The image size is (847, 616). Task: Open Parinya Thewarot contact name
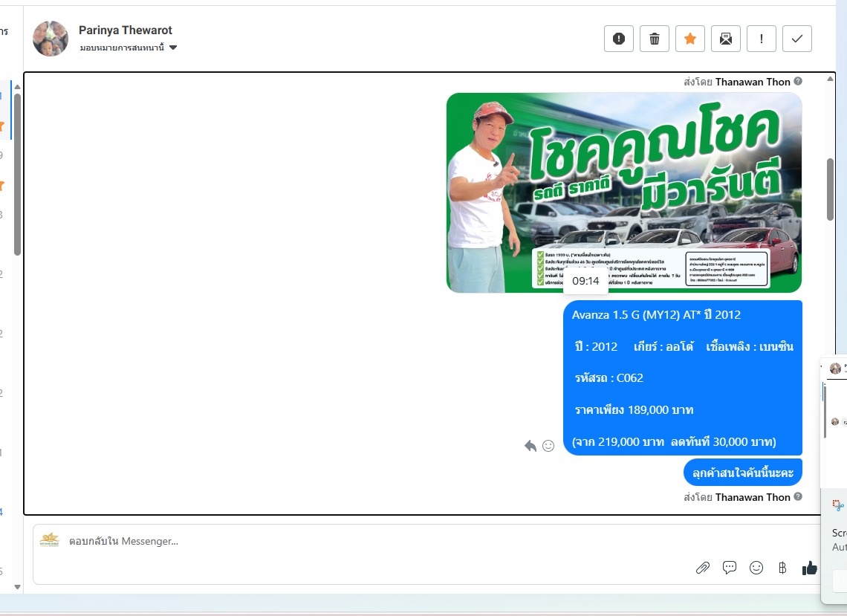pyautogui.click(x=126, y=30)
